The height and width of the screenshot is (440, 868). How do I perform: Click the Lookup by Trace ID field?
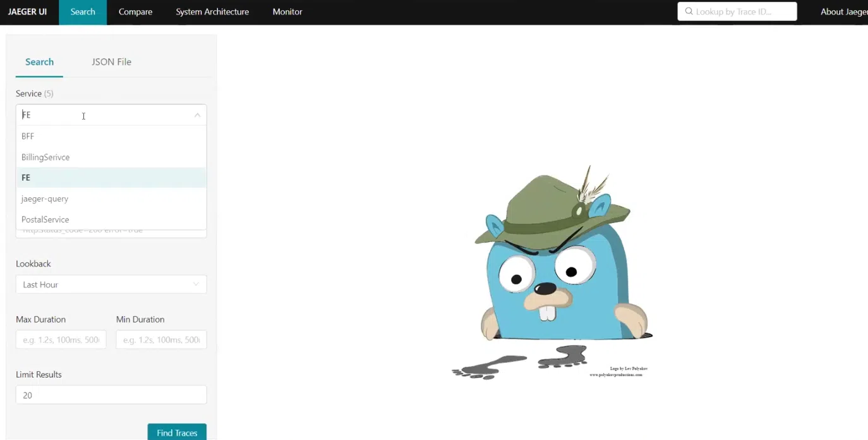click(x=737, y=11)
